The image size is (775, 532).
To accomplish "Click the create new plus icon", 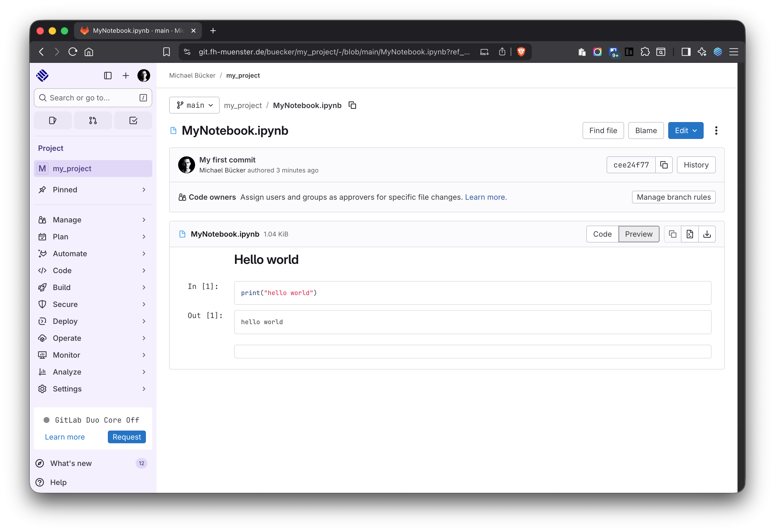I will click(x=125, y=76).
